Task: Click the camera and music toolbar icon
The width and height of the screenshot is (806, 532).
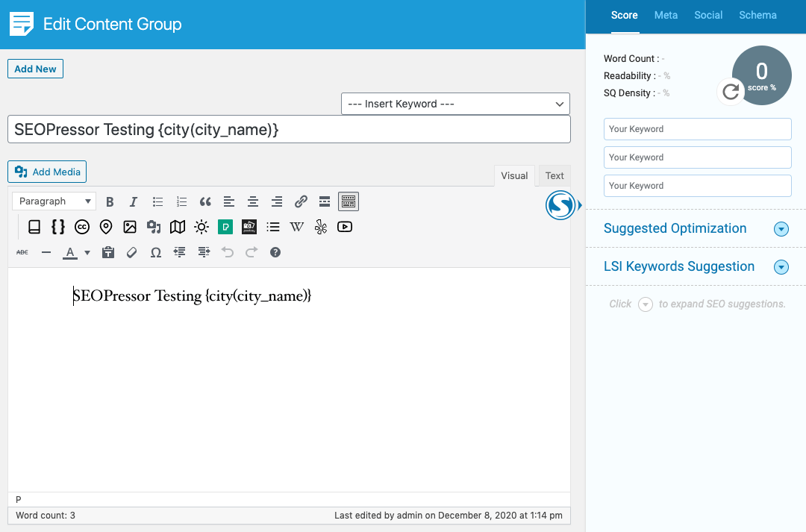Action: click(154, 227)
